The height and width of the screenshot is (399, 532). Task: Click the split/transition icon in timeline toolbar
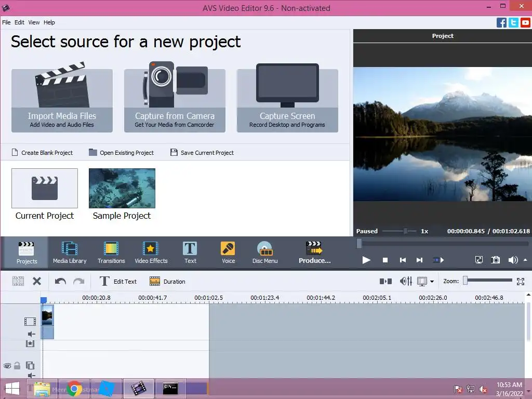coord(386,281)
